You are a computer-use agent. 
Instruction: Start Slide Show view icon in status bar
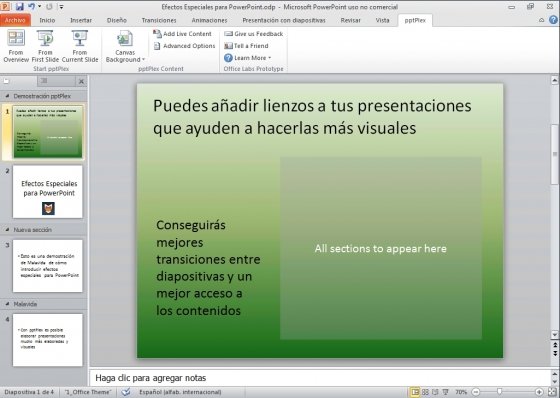(445, 392)
